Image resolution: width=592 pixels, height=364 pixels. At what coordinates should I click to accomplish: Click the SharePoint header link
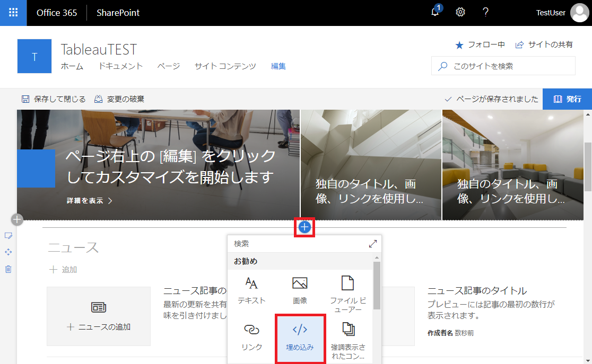tap(118, 13)
